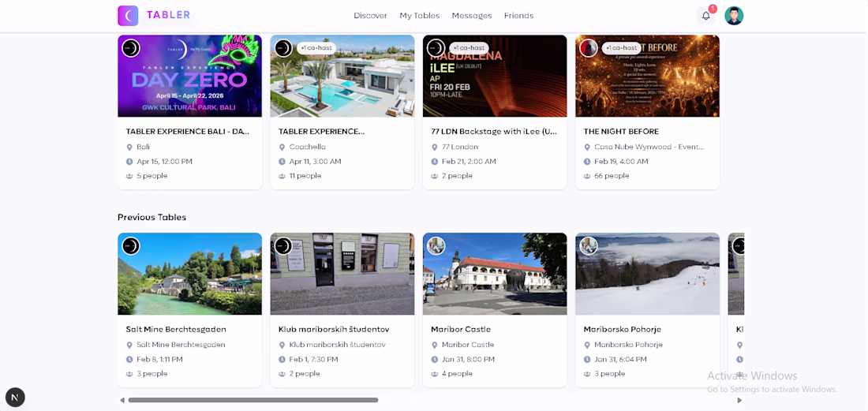
Task: Click host avatar on The Night Before card
Action: tap(589, 48)
